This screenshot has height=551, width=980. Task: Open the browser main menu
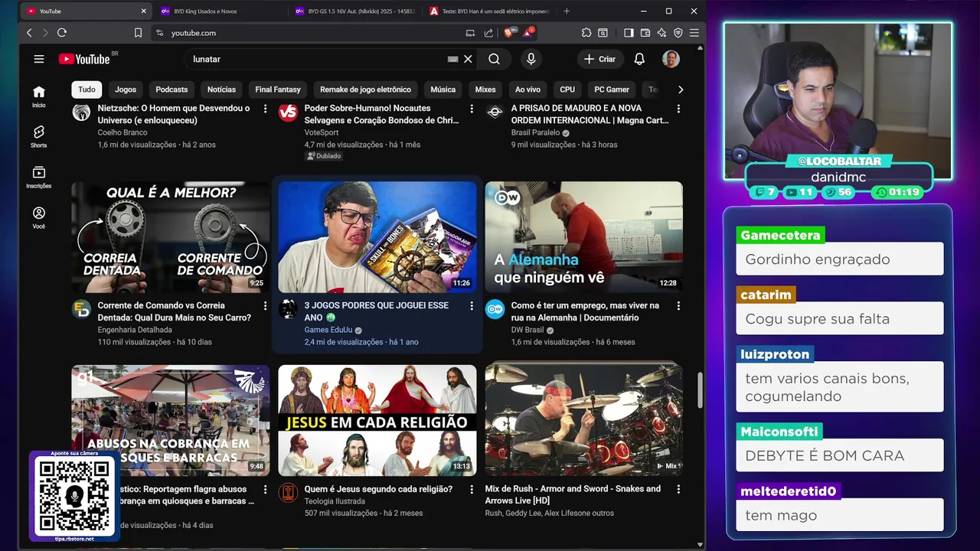click(x=694, y=33)
